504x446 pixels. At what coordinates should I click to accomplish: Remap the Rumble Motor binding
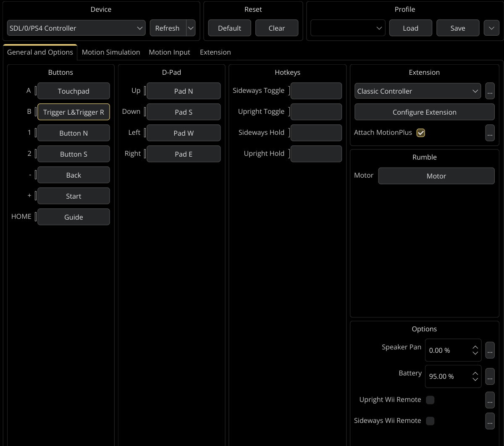click(x=436, y=176)
